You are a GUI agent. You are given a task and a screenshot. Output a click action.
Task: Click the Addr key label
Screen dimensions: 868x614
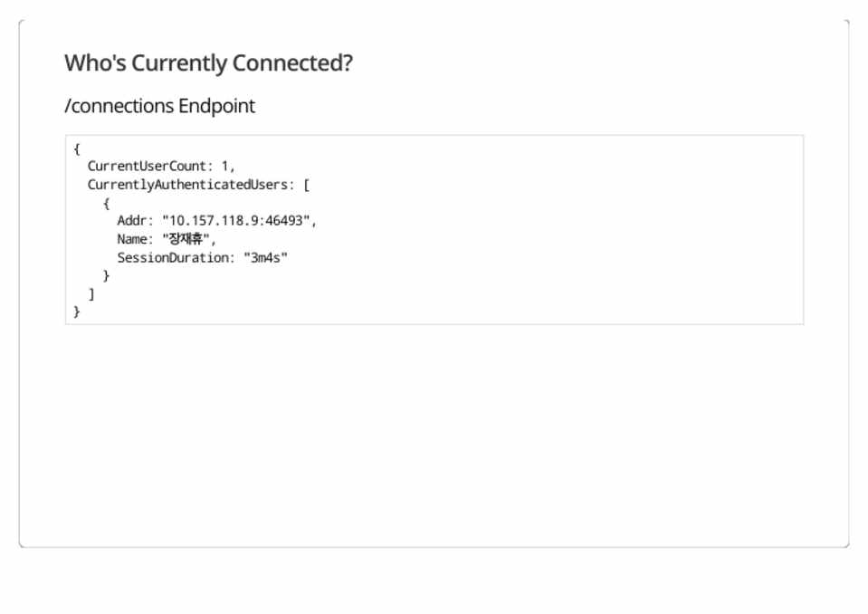132,221
